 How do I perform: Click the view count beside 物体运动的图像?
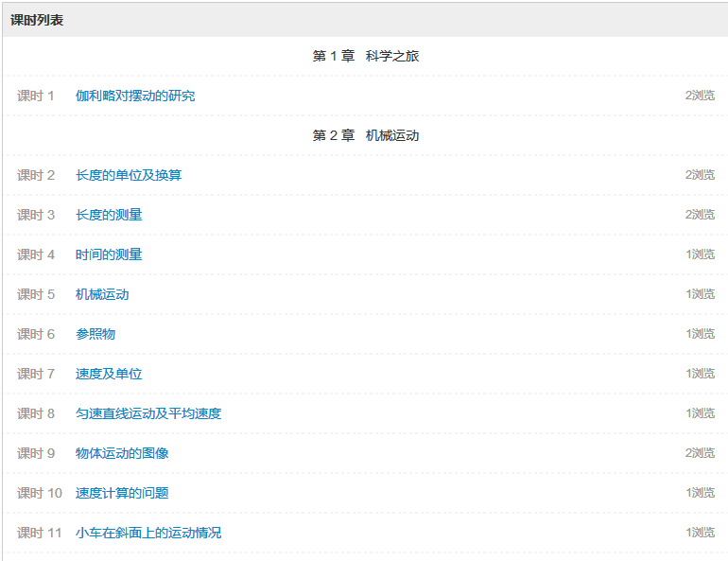(x=700, y=453)
